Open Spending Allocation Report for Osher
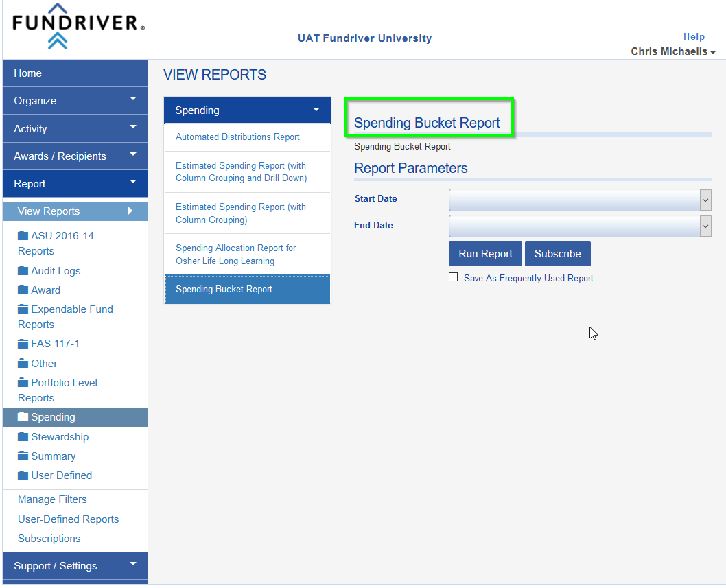726x588 pixels. pos(247,254)
